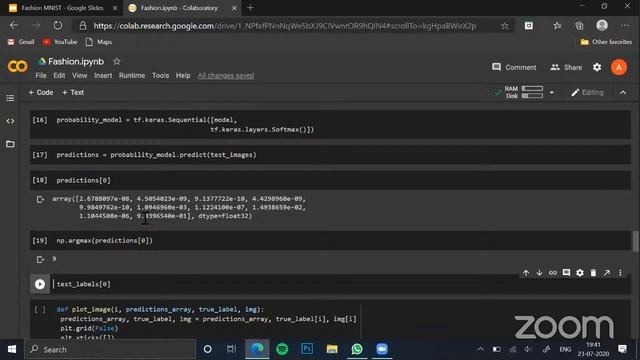The height and width of the screenshot is (360, 640).
Task: Open browser collections icon
Action: tap(579, 26)
